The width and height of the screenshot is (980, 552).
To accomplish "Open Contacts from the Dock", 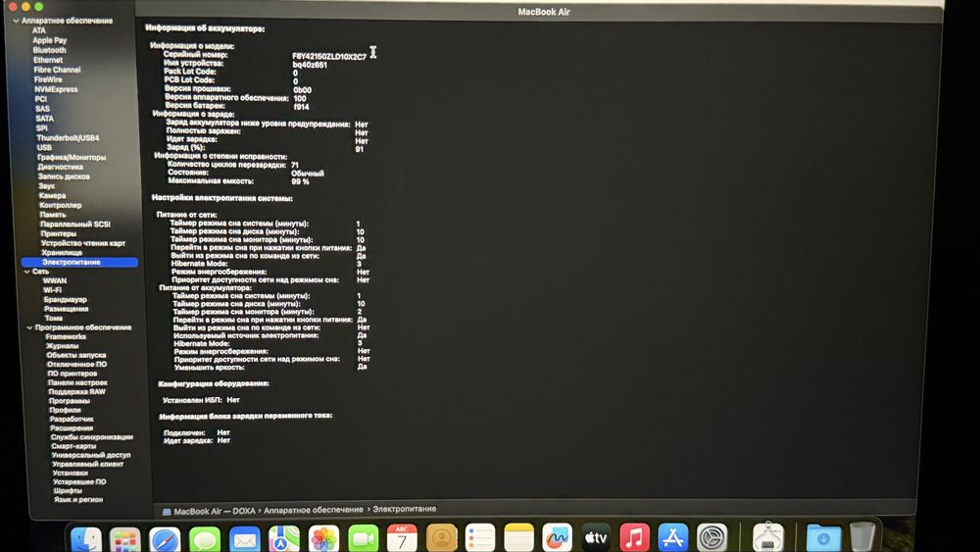I will pos(442,537).
